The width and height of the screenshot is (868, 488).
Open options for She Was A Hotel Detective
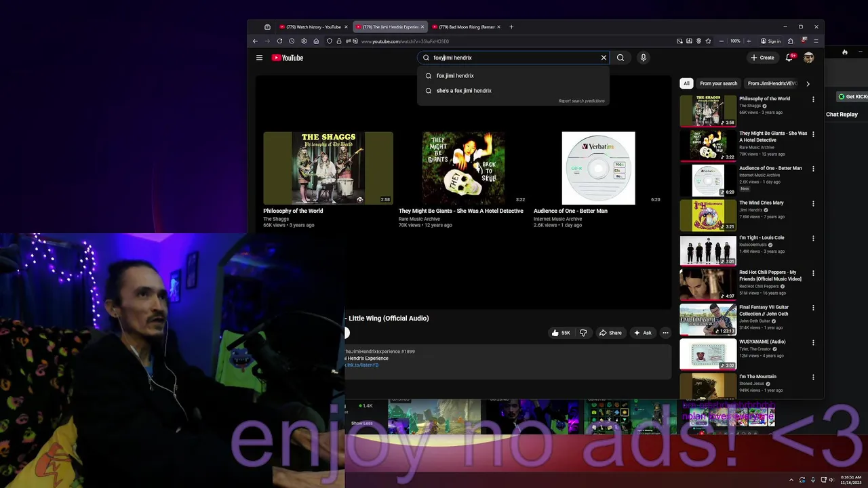[813, 134]
